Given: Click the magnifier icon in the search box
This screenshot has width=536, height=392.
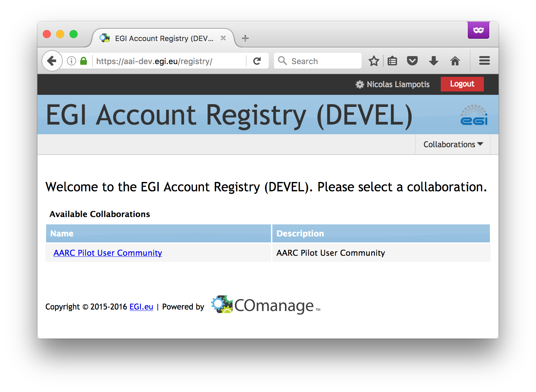Looking at the screenshot, I should click(282, 61).
